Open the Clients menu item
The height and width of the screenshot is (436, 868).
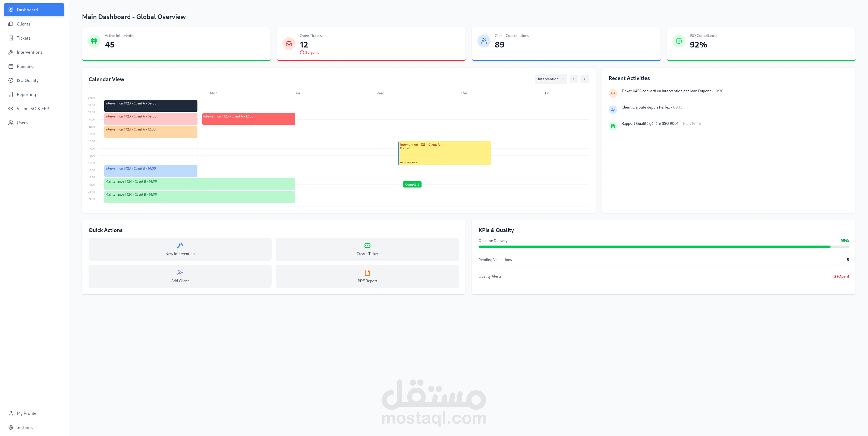34,24
